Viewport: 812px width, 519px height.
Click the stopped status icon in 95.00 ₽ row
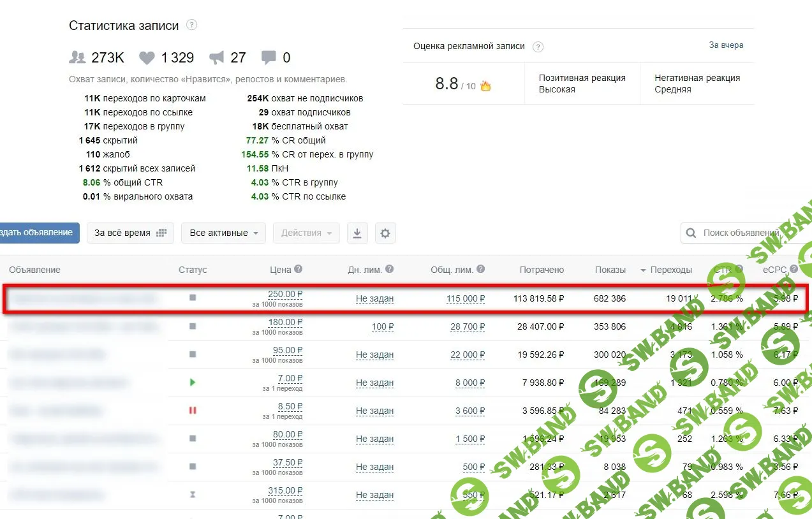[193, 354]
